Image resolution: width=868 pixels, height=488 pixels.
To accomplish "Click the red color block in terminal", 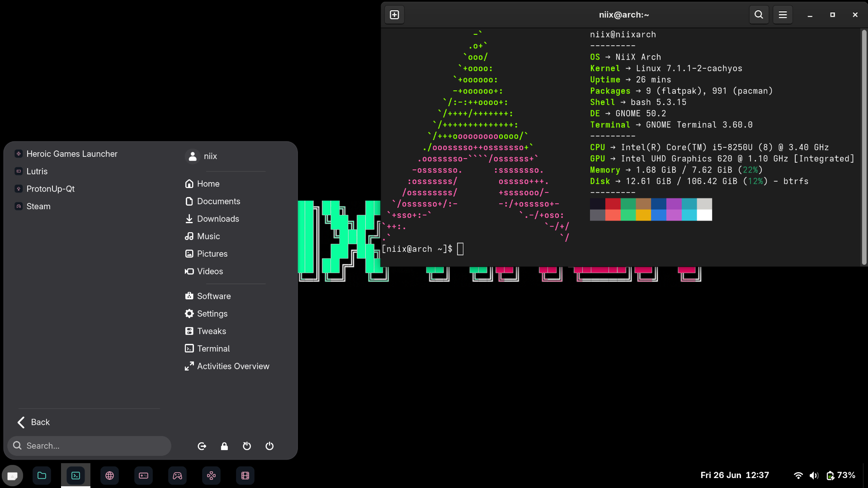I will [613, 204].
